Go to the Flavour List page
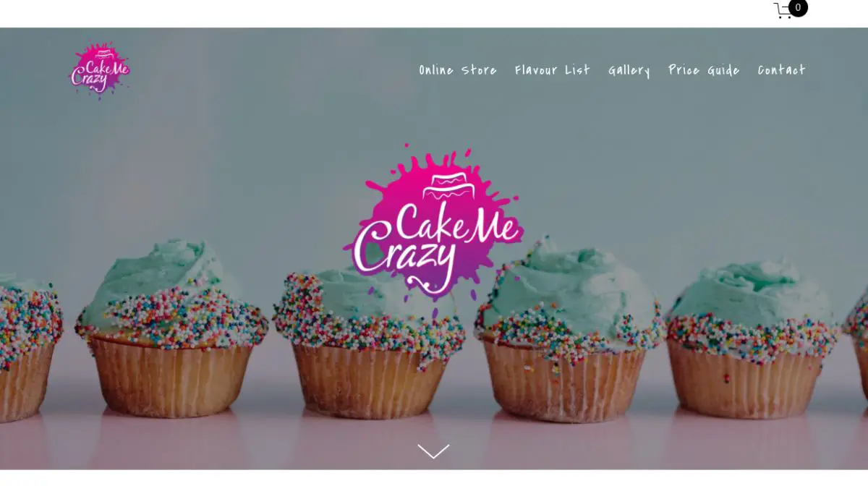 click(553, 70)
